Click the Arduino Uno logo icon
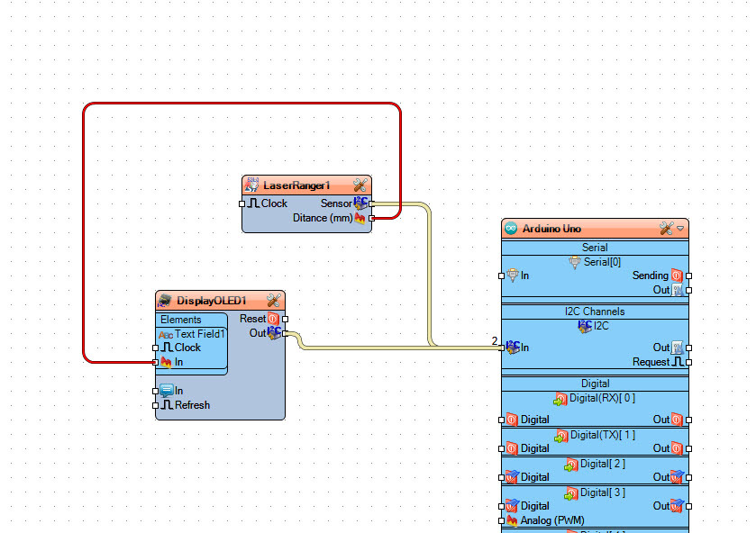This screenshot has height=533, width=756. coord(511,229)
